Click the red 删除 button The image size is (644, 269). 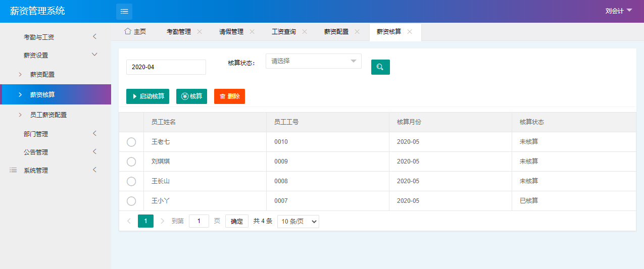point(229,96)
